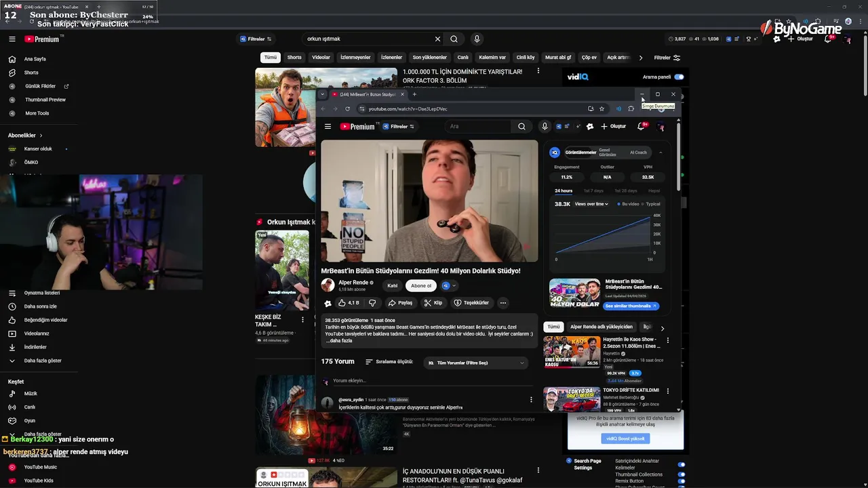Click the Teşekkürler button
The height and width of the screenshot is (488, 868).
click(471, 303)
